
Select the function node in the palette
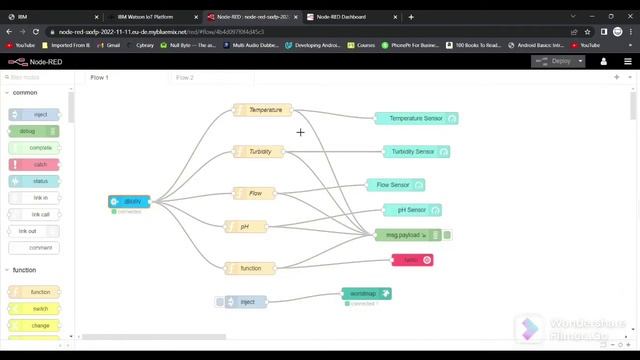click(x=34, y=292)
